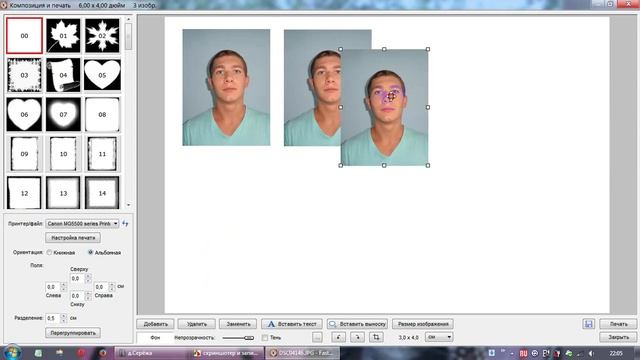The height and width of the screenshot is (360, 640).
Task: Apply soft glowing heart mask 07
Action: tap(63, 114)
